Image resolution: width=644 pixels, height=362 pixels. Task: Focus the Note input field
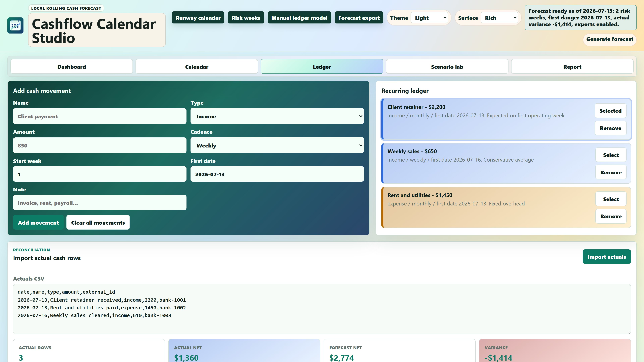click(x=99, y=203)
